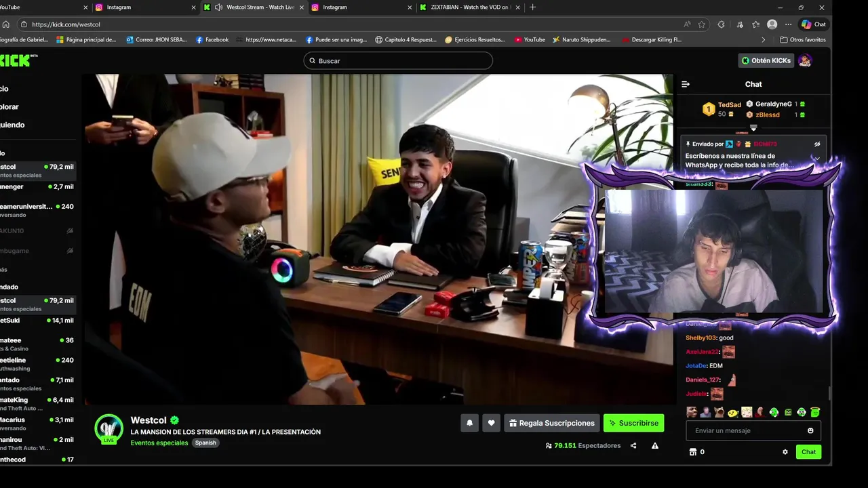
Task: Open browser extensions puzzle icon
Action: pos(721,24)
